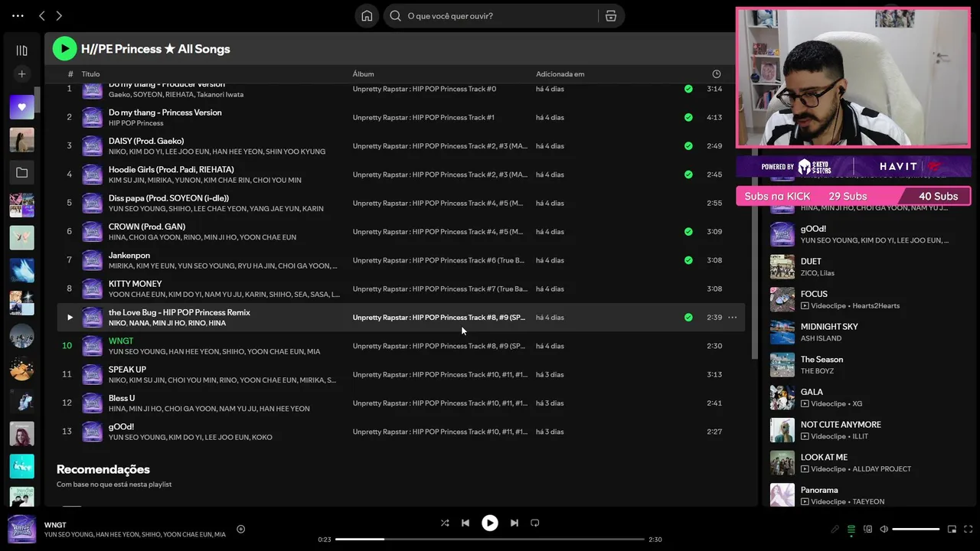Open now-playing artist names link in player bar
Image resolution: width=980 pixels, height=551 pixels.
click(x=135, y=535)
